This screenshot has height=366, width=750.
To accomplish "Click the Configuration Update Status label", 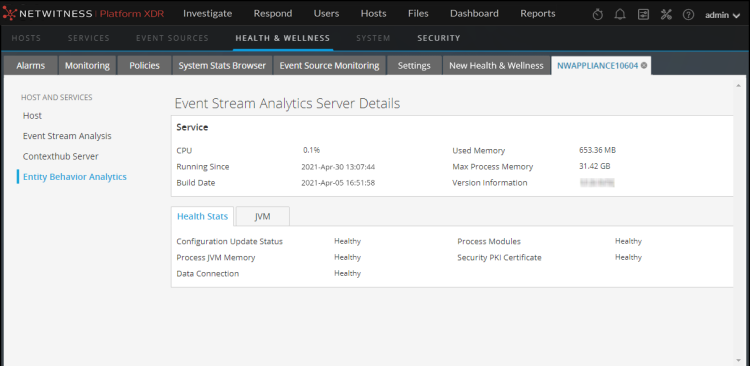I will [230, 242].
